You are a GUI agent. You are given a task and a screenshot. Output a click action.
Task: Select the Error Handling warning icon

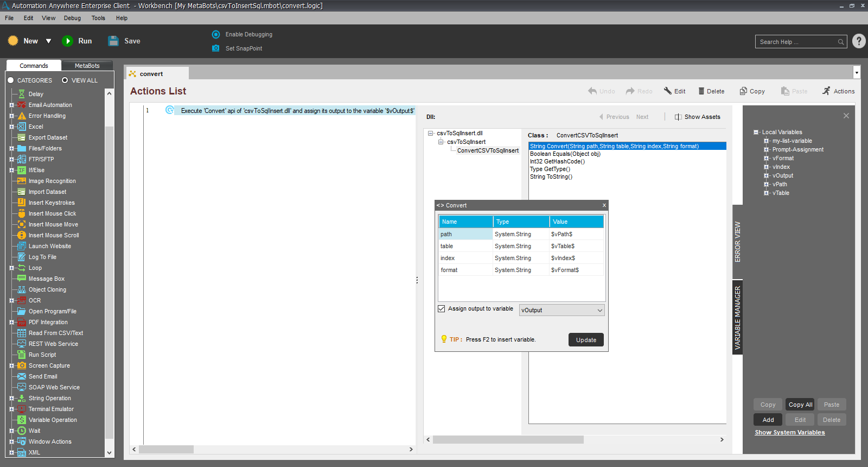22,116
